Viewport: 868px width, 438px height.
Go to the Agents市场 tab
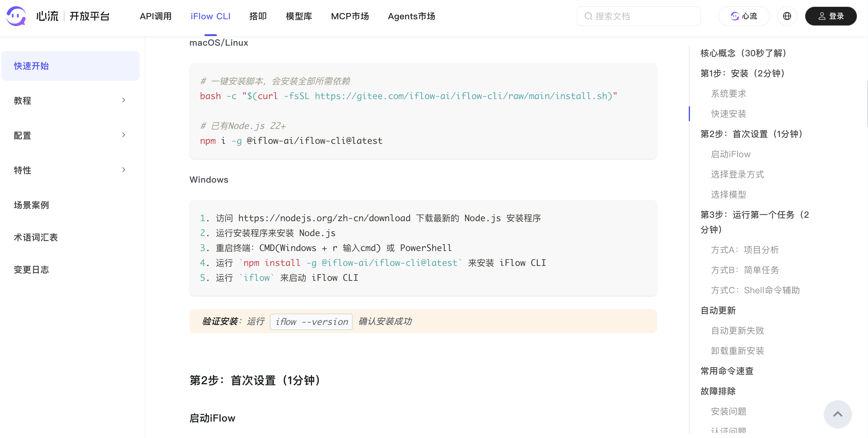click(411, 16)
